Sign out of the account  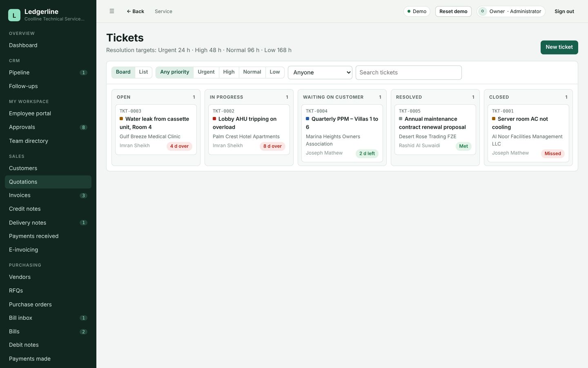coord(564,11)
